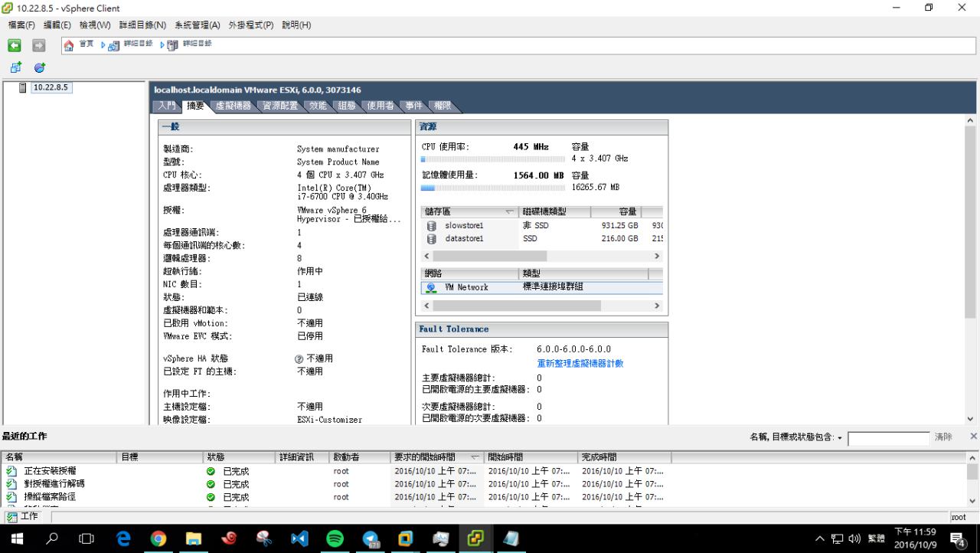Switch to the 虛擬機器 tab
Image resolution: width=980 pixels, height=553 pixels.
click(233, 106)
